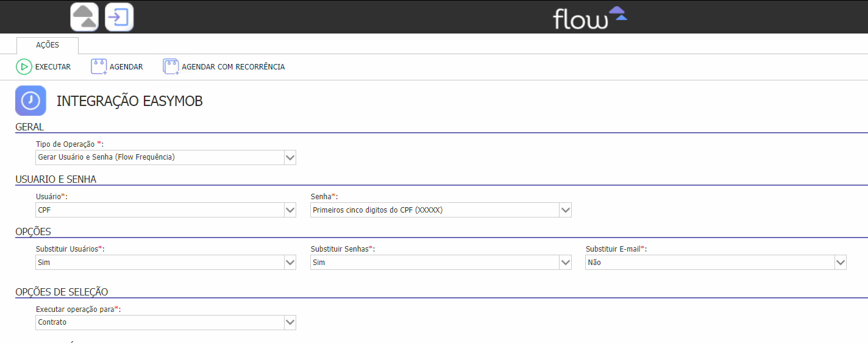Image resolution: width=868 pixels, height=343 pixels.
Task: Click the green Executar play icon
Action: [24, 67]
